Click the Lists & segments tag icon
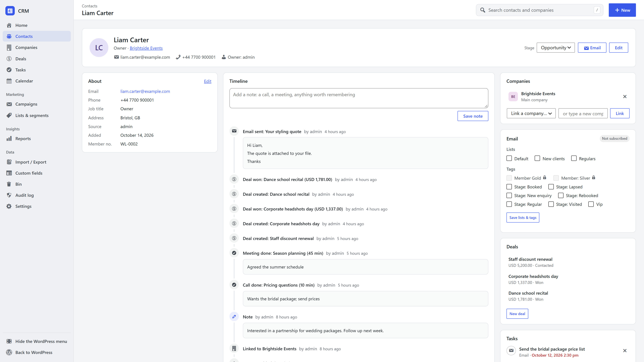644x362 pixels. [9, 115]
